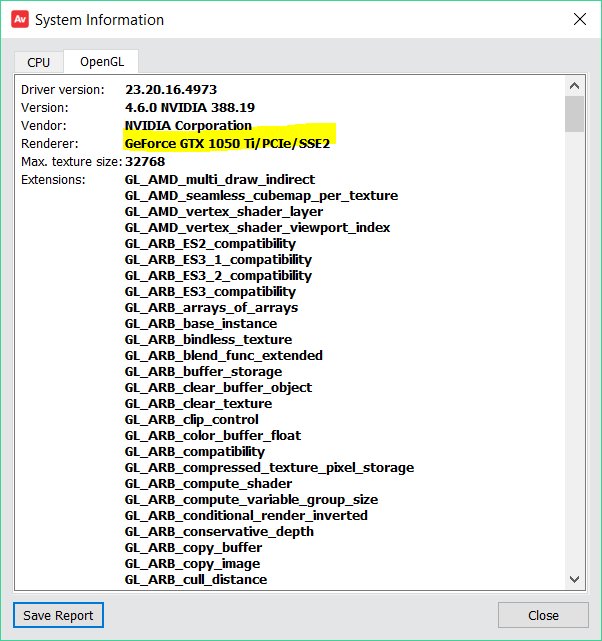Click GL_ARB_ES2_compatibility extension
The image size is (602, 641).
point(210,243)
